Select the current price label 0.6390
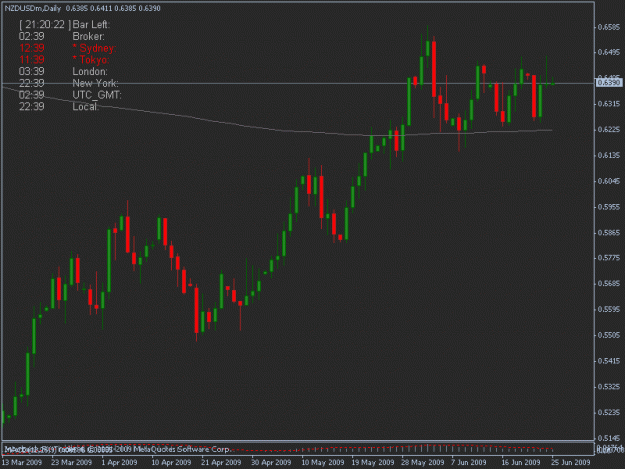 pos(609,82)
